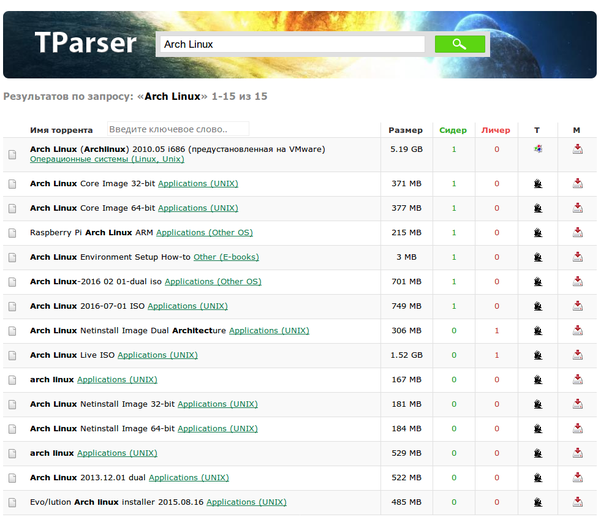Screen dimensions: 609x525
Task: Open tracker icon for 2016-07-01 ISO row
Action: click(x=538, y=306)
